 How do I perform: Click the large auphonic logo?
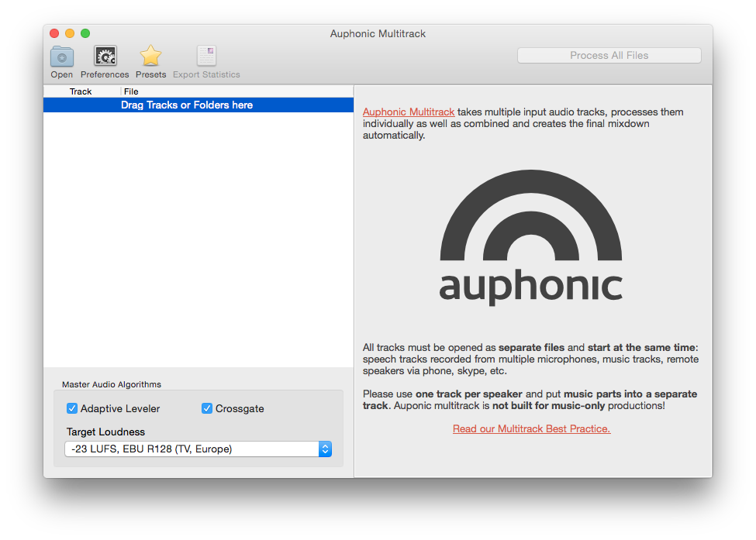[531, 237]
